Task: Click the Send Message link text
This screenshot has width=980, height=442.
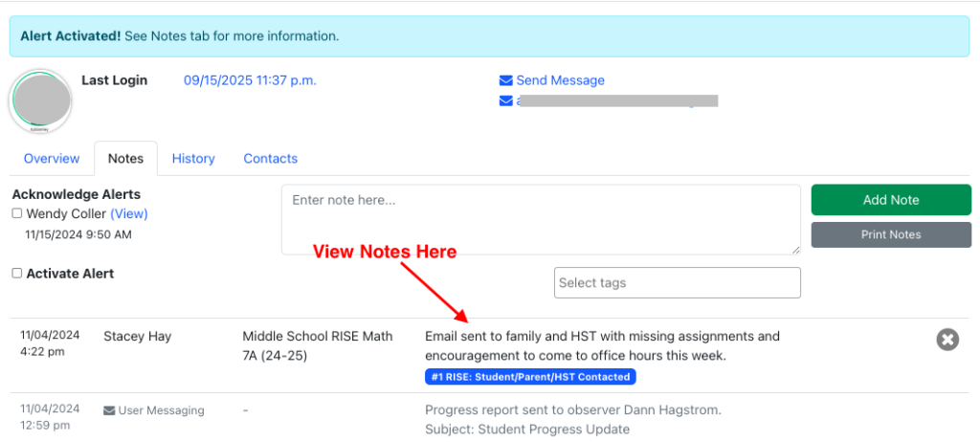Action: tap(560, 80)
